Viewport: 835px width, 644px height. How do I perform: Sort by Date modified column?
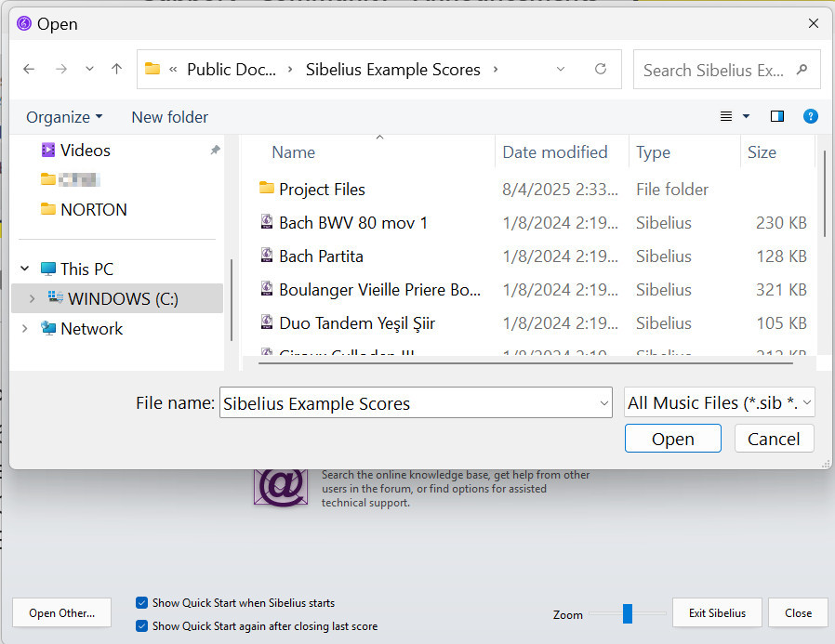[555, 152]
